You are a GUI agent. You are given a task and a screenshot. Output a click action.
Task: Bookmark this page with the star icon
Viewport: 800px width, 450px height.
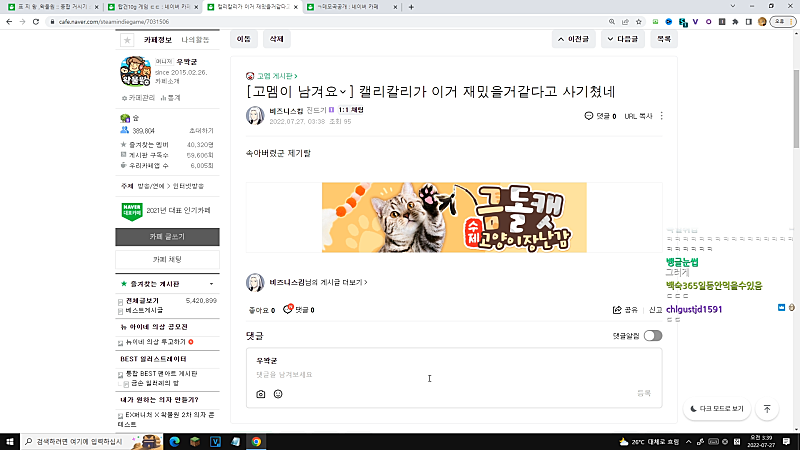point(639,22)
